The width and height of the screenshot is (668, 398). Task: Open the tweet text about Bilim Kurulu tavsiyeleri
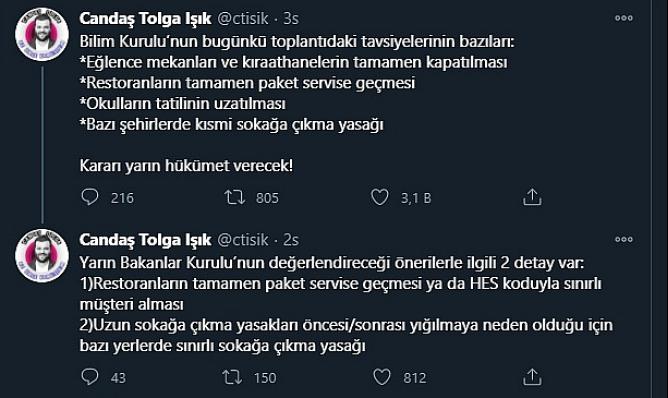(x=297, y=104)
